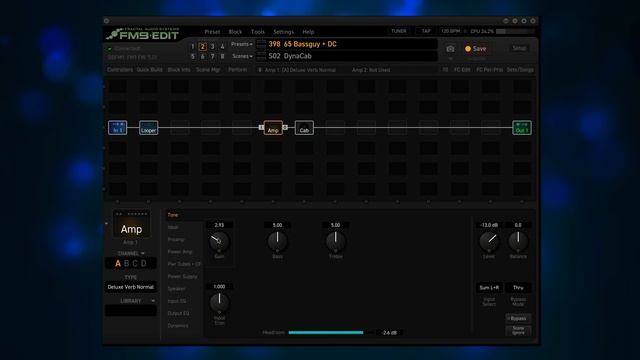The height and width of the screenshot is (360, 640).
Task: Open the Bypass Mode Thru dropdown
Action: 518,288
